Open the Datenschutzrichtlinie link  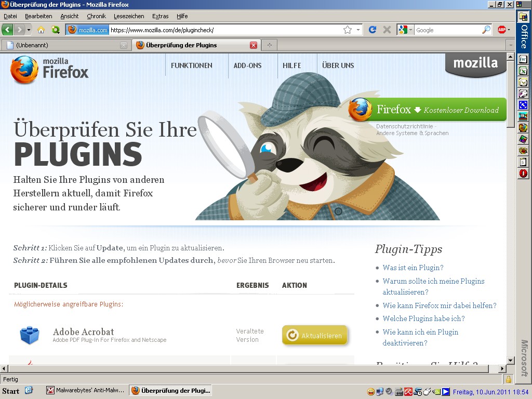[x=404, y=126]
